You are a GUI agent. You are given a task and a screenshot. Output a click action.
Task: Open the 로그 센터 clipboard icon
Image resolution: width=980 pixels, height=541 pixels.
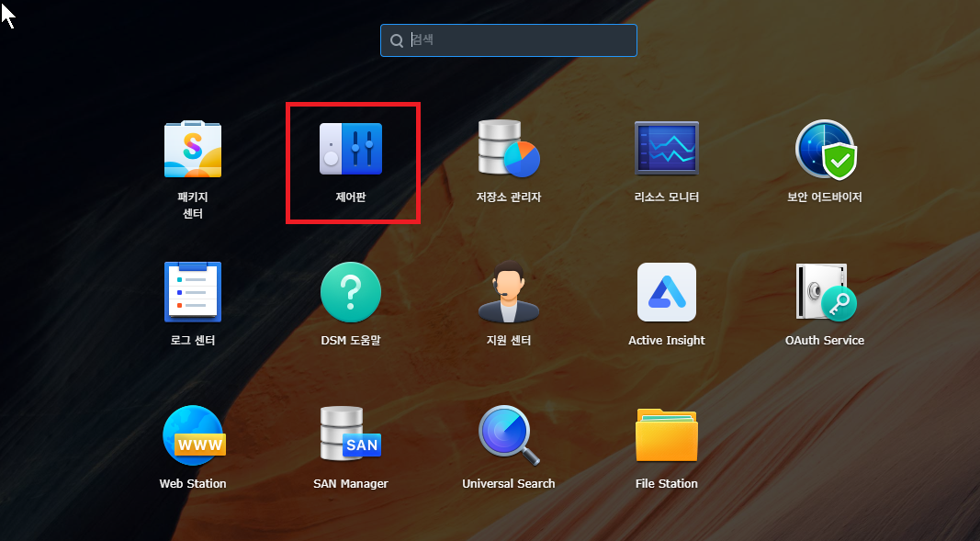tap(193, 292)
